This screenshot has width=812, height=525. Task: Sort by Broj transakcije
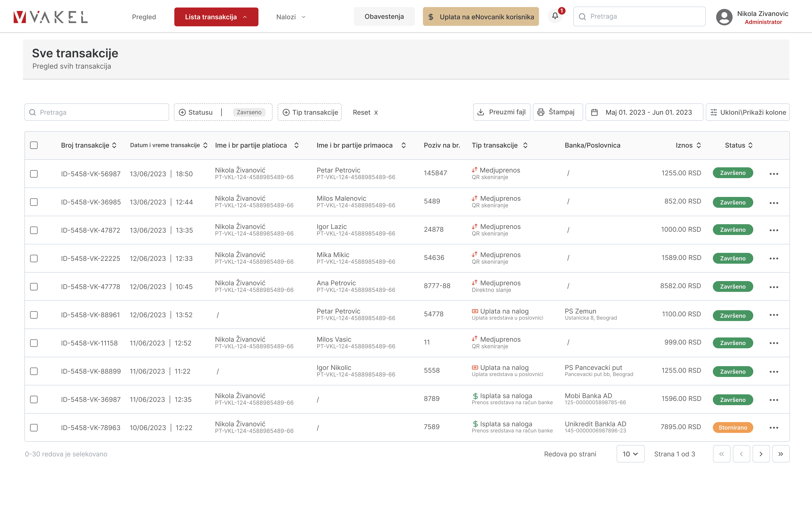tap(114, 145)
